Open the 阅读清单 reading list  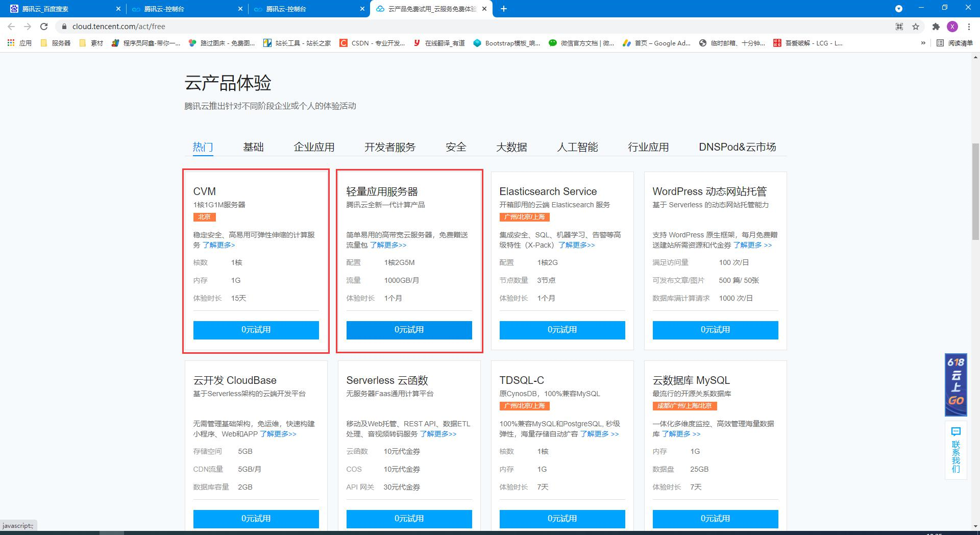coord(955,43)
